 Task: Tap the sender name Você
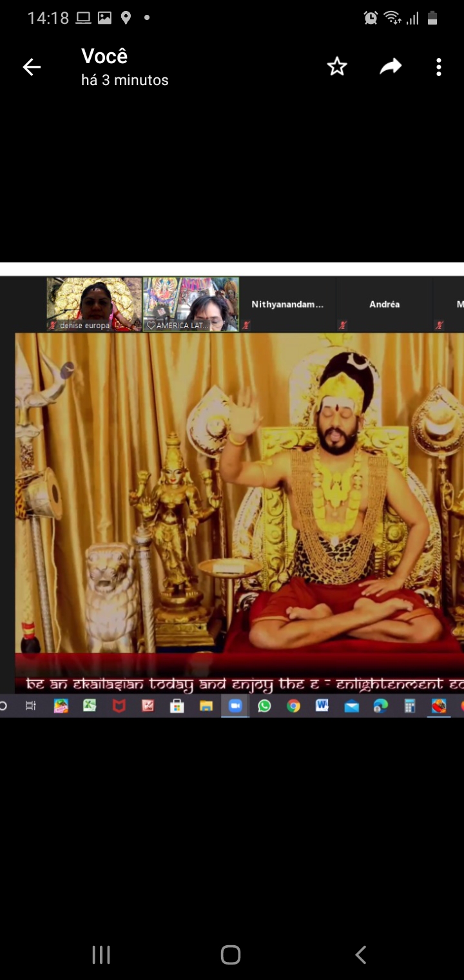104,57
